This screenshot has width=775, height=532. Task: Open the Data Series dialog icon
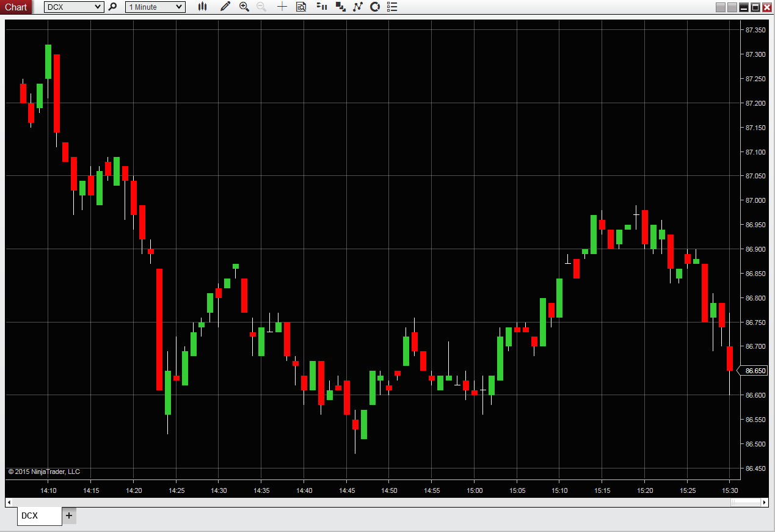tap(340, 7)
